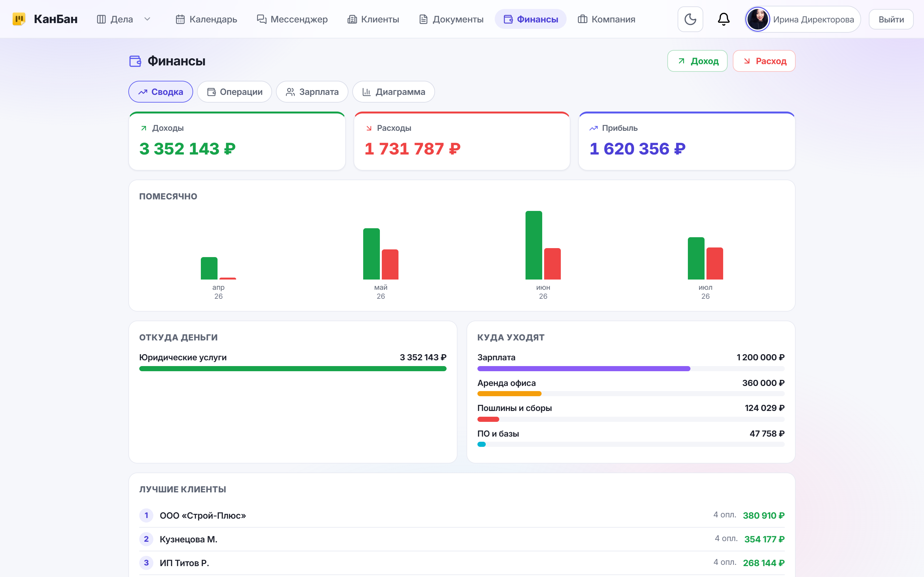Screen dimensions: 924x577
Task: Click the green июн 26 income bar
Action: [534, 245]
